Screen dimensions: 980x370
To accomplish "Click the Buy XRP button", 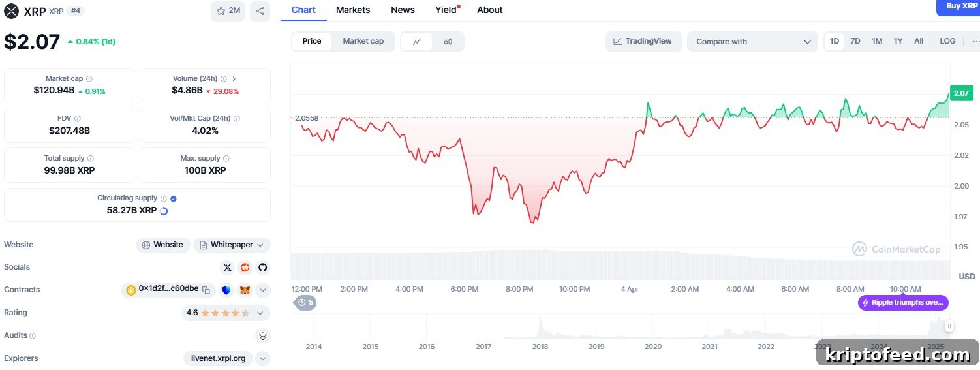I will 958,7.
